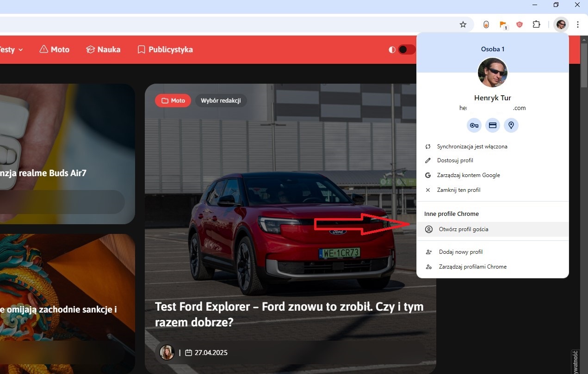Click the pill-shaped extension icon

[x=486, y=24]
